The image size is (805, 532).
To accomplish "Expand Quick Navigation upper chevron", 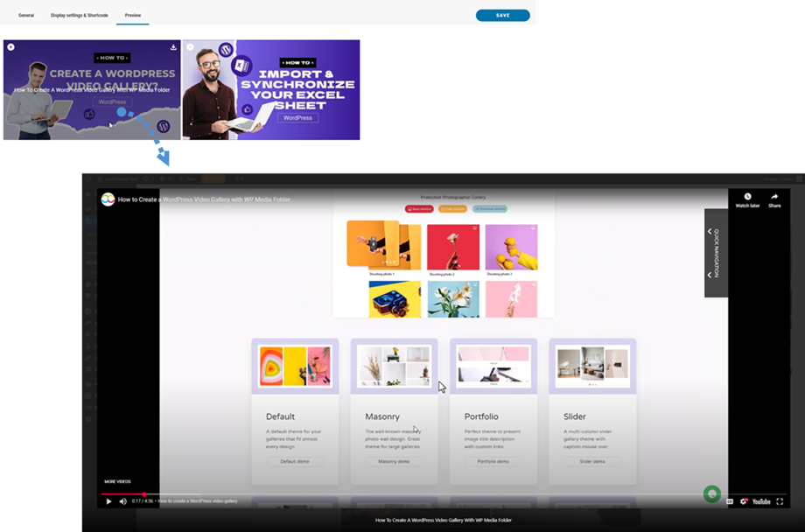I will (x=710, y=232).
